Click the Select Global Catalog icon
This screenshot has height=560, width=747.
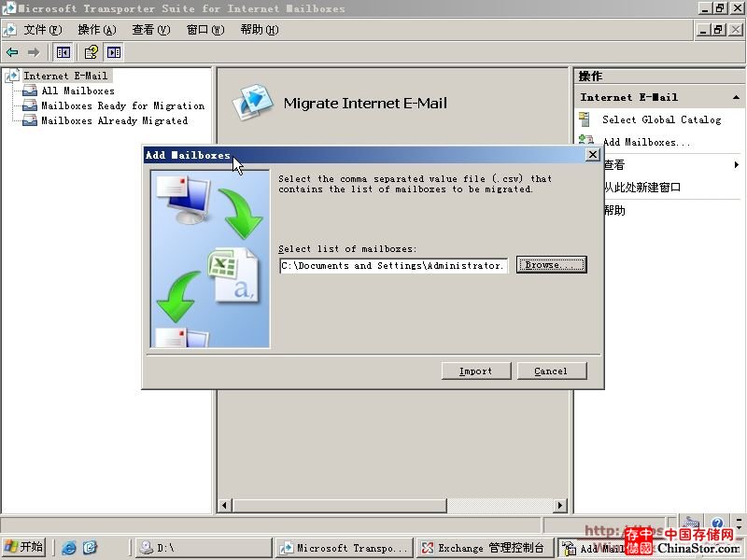(x=585, y=119)
